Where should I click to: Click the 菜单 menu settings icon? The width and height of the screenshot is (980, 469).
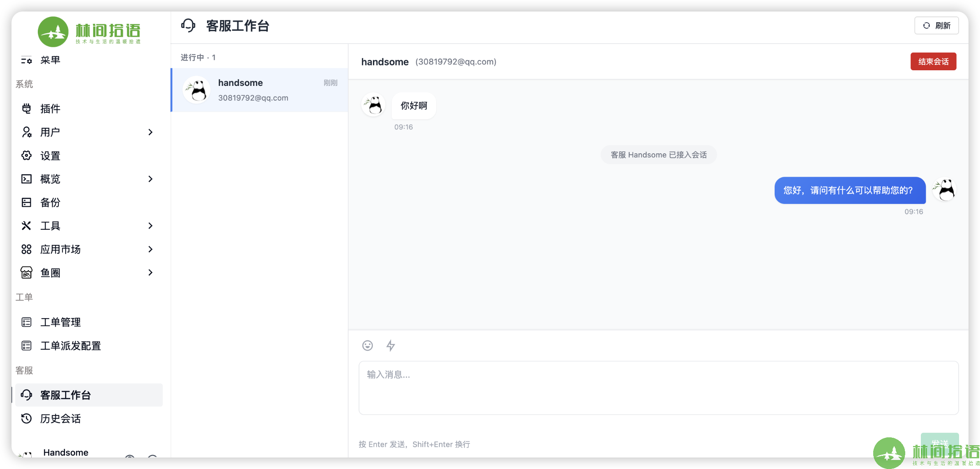coord(26,60)
